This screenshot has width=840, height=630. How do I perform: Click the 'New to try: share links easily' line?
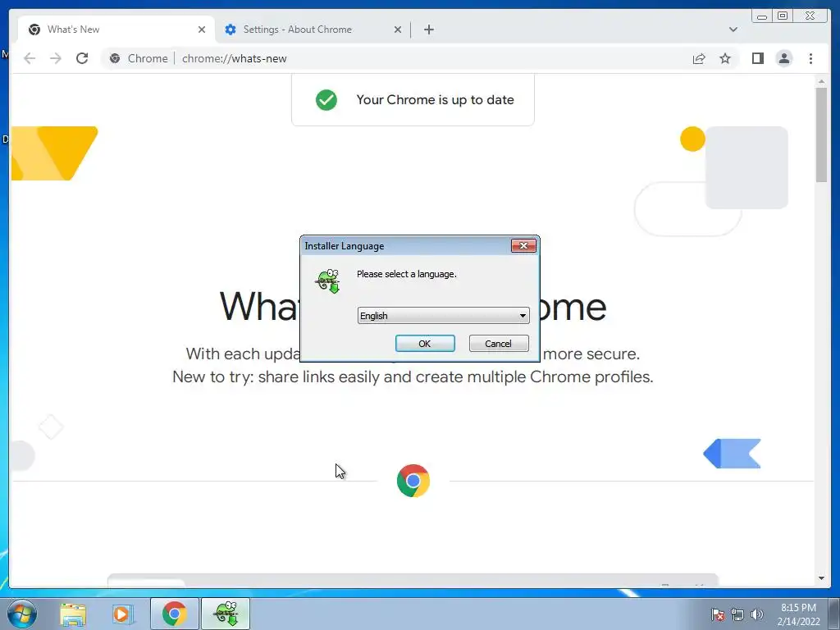(413, 377)
